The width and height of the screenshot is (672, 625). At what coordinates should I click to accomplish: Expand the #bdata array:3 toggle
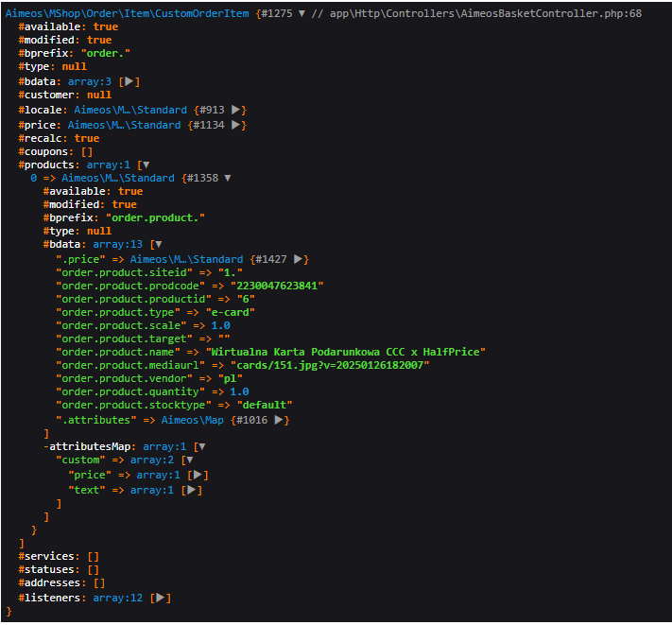(x=129, y=81)
